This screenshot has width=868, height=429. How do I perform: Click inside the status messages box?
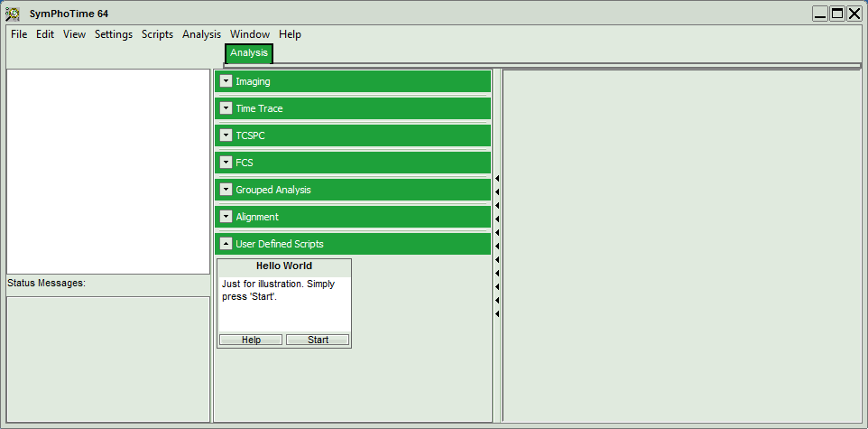[x=108, y=359]
